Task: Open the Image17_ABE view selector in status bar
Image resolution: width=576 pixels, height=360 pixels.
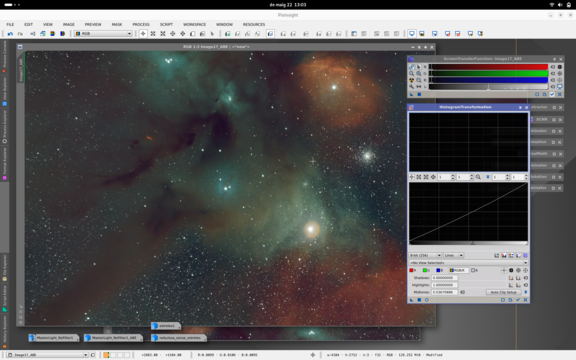Action: click(x=48, y=355)
